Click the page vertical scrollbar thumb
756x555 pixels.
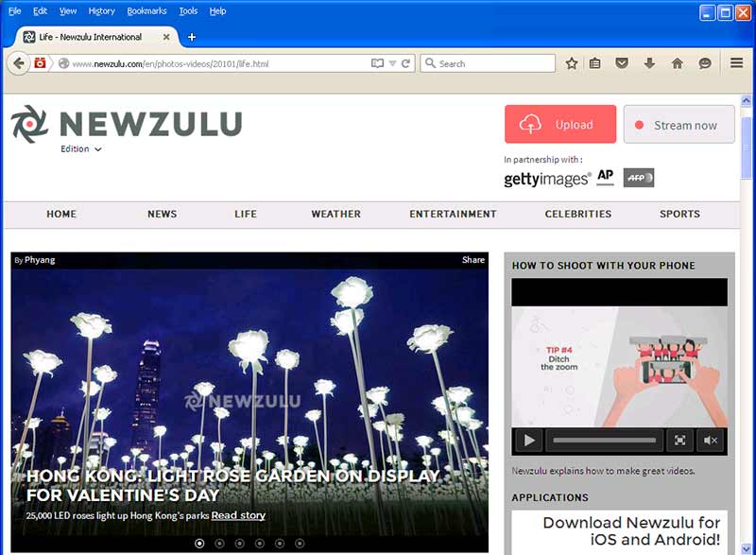click(746, 148)
